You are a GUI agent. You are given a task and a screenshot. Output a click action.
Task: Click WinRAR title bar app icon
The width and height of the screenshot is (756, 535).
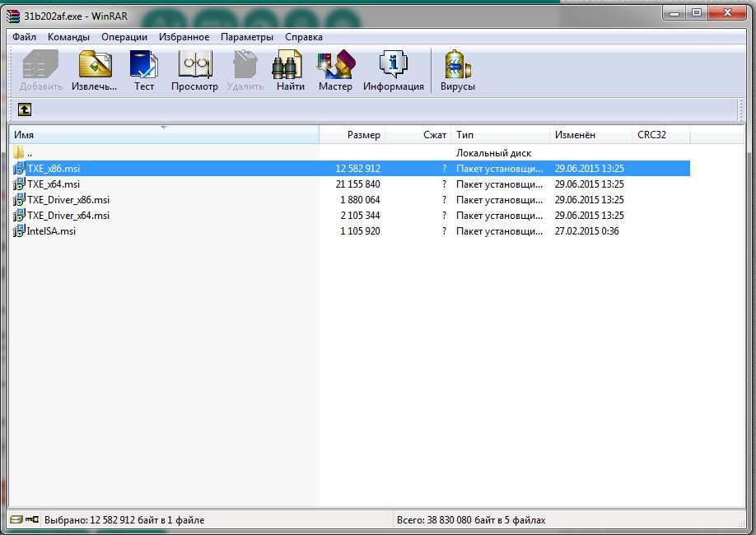pos(14,16)
